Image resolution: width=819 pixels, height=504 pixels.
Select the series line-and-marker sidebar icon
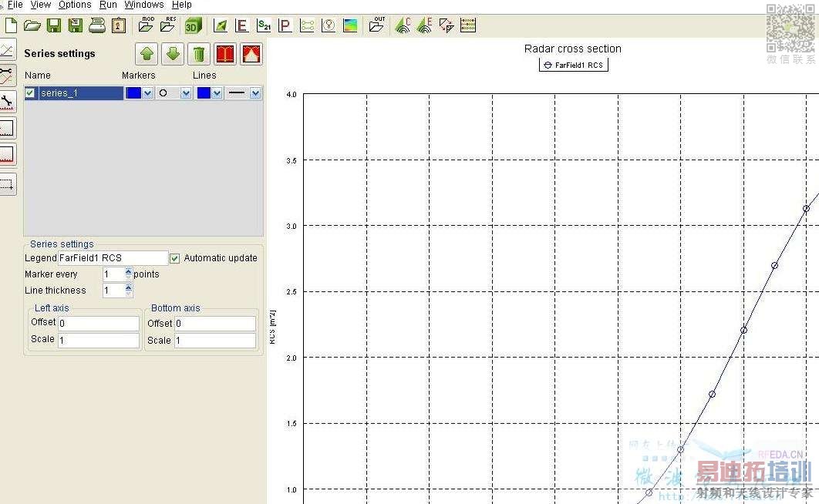7,76
